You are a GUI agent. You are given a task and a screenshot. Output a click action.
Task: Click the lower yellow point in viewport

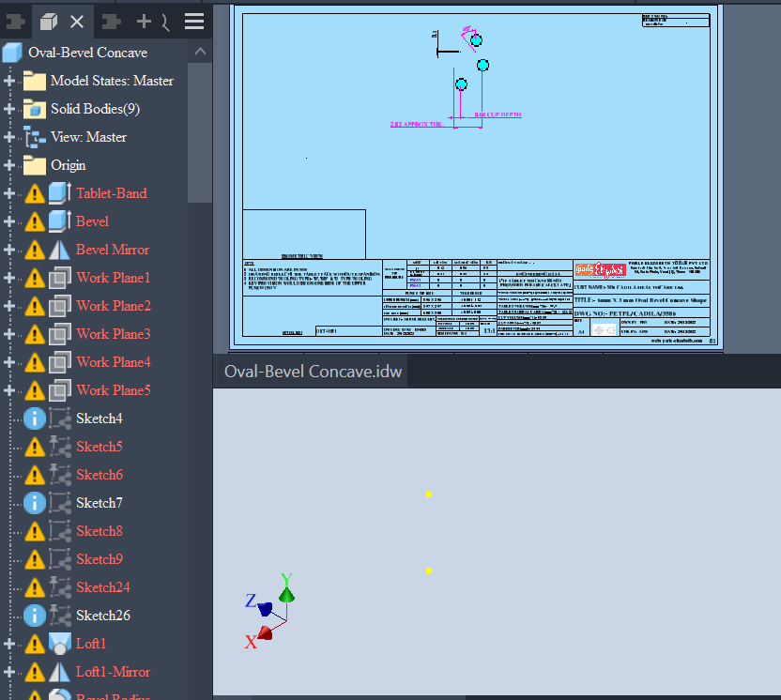(429, 571)
